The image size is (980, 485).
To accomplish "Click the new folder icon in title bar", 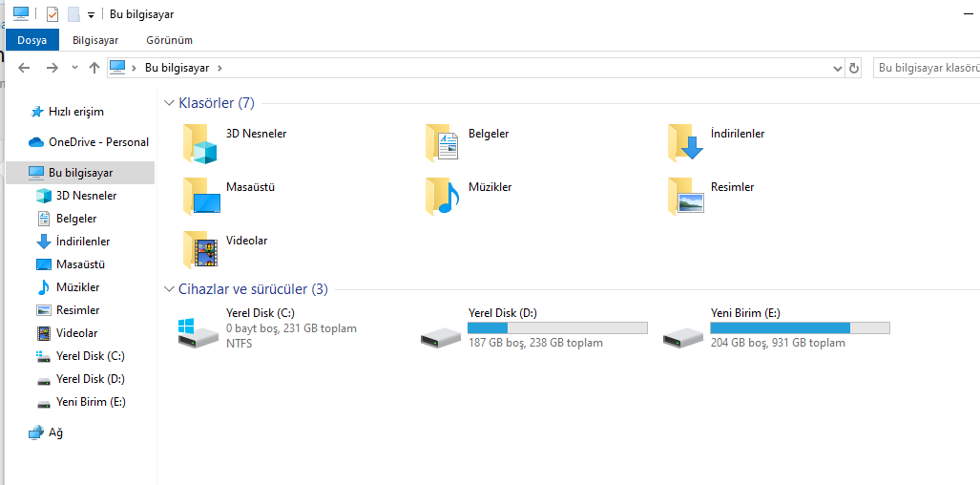I will tap(73, 14).
